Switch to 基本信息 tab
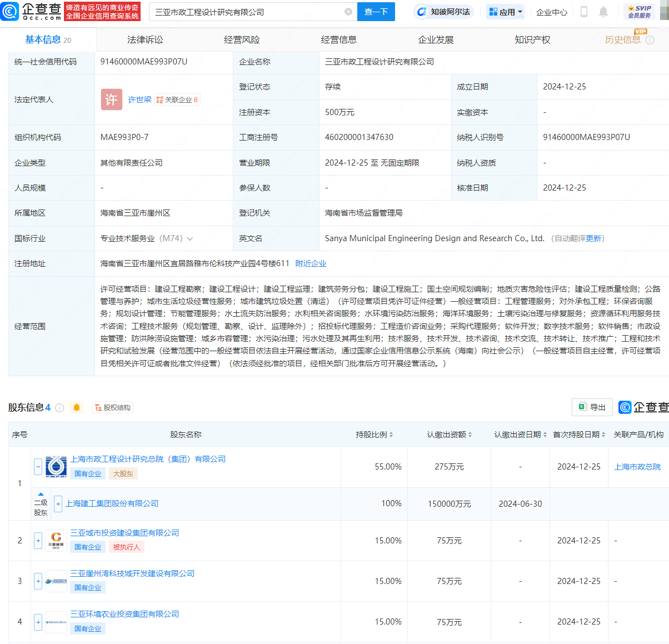 click(x=48, y=40)
